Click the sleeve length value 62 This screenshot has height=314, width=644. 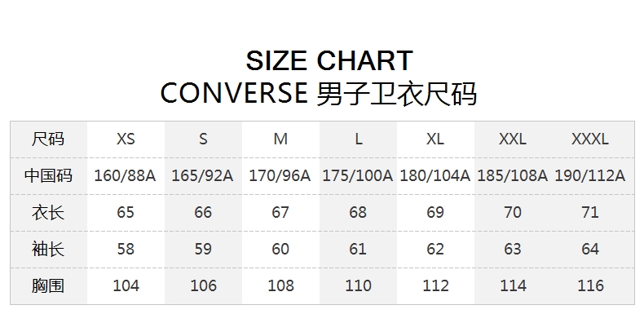[435, 249]
